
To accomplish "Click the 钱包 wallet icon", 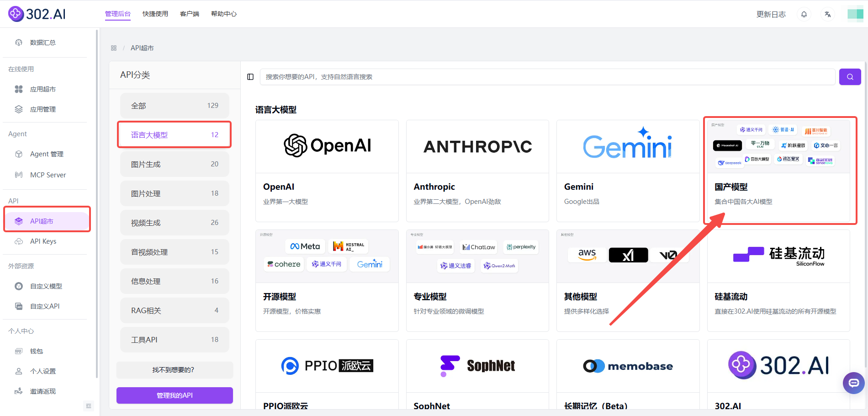I will coord(19,351).
